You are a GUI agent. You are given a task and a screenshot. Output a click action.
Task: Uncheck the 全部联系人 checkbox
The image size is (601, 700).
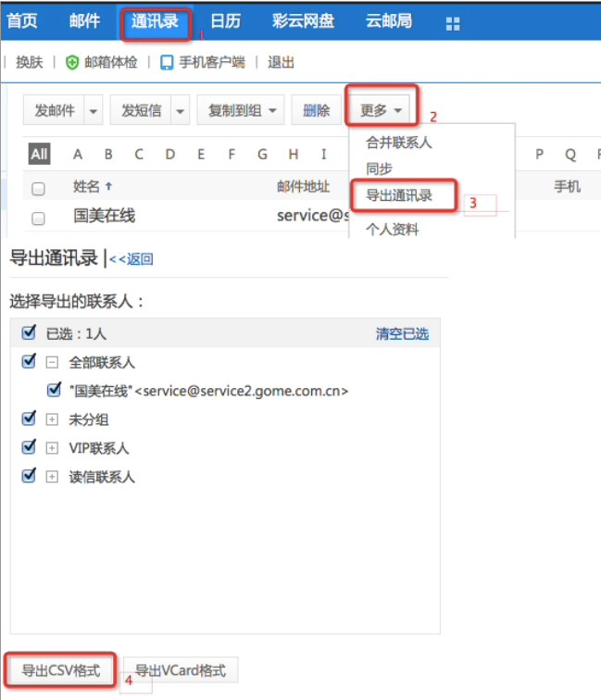(x=28, y=362)
